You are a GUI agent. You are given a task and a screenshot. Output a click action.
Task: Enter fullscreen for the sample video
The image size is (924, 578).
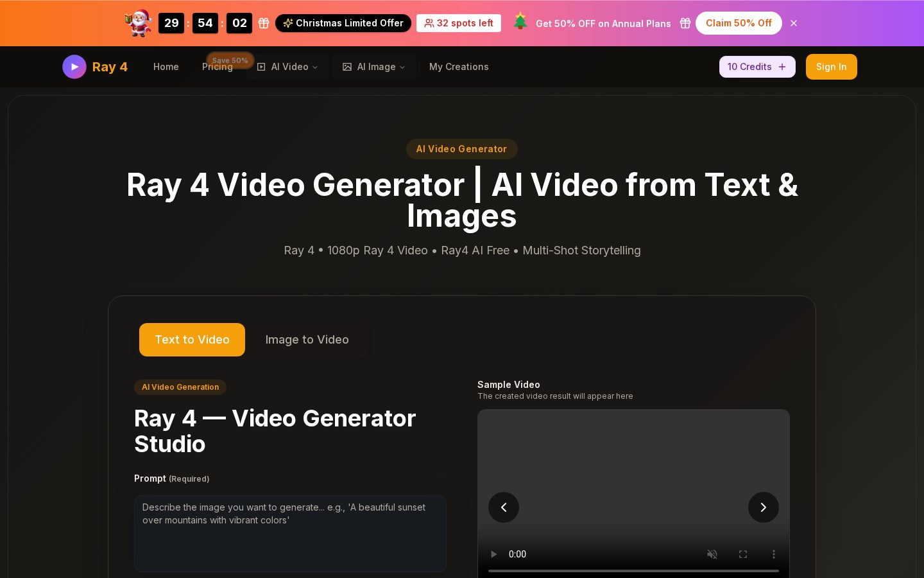coord(743,554)
